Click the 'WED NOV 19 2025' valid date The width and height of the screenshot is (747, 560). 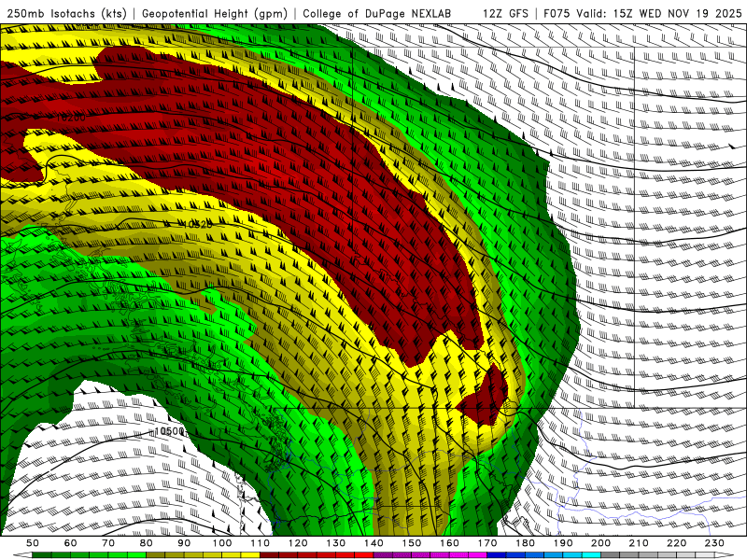click(x=691, y=13)
